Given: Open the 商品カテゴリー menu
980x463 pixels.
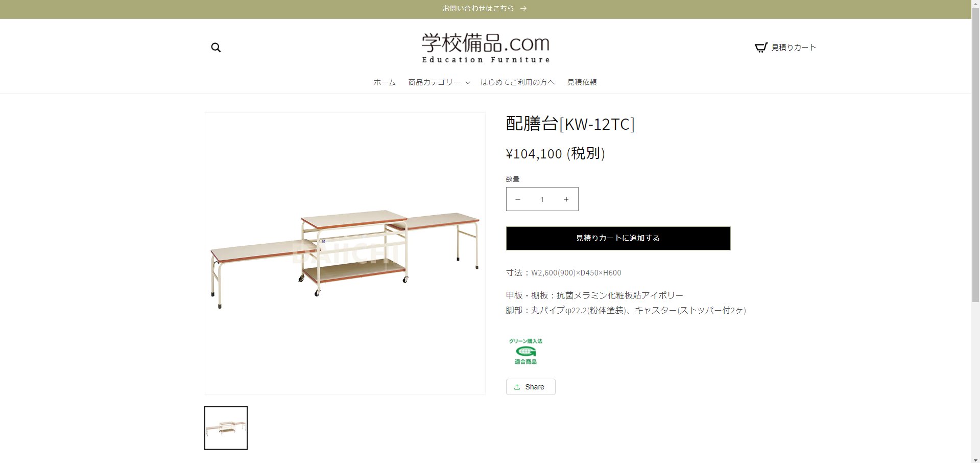Looking at the screenshot, I should (x=434, y=82).
